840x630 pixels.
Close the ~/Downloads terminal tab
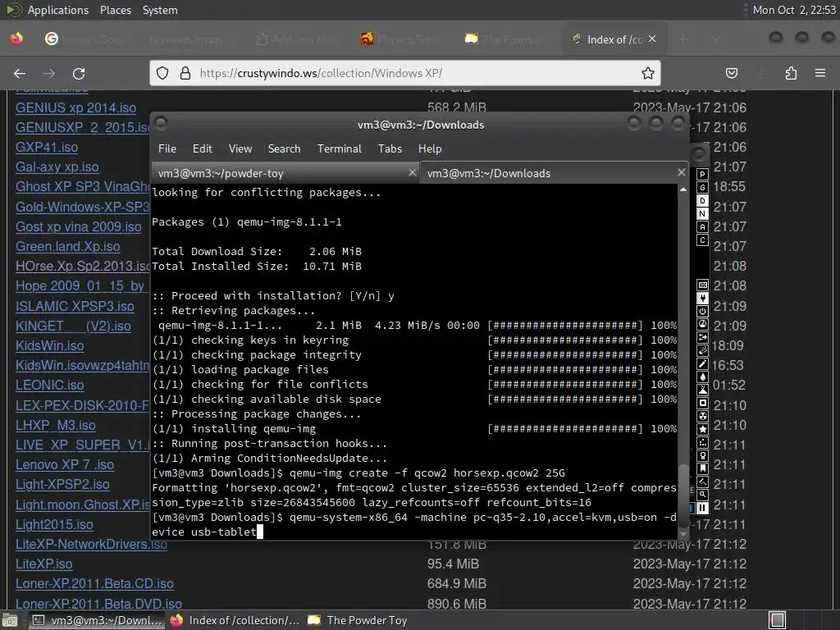(681, 172)
